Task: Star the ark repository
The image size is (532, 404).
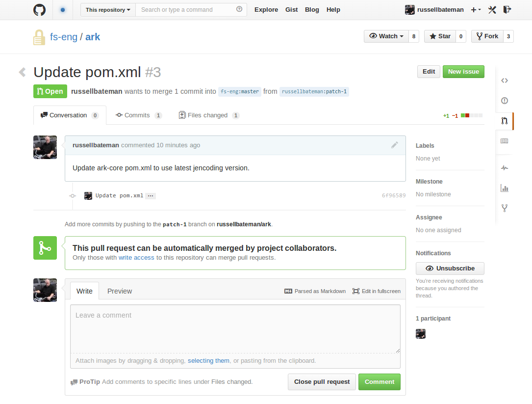Action: tap(440, 36)
